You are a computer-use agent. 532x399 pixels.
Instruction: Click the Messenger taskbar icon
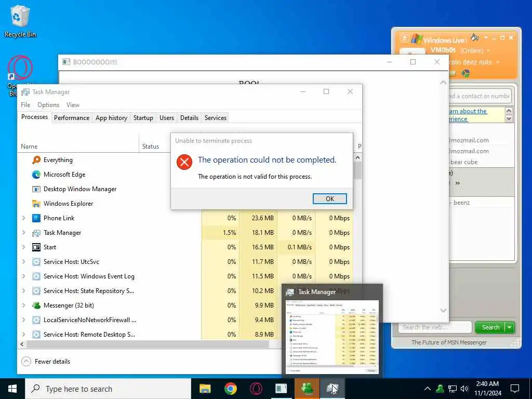pyautogui.click(x=307, y=389)
